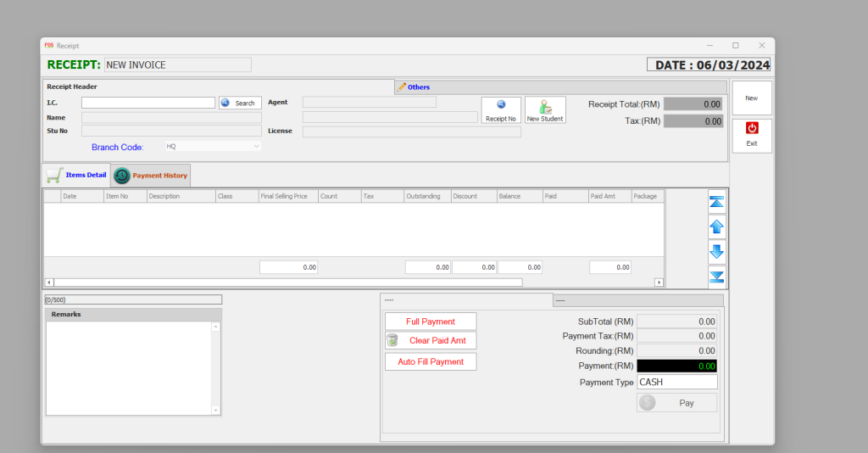Click the Count column header
868x453 pixels.
point(340,196)
